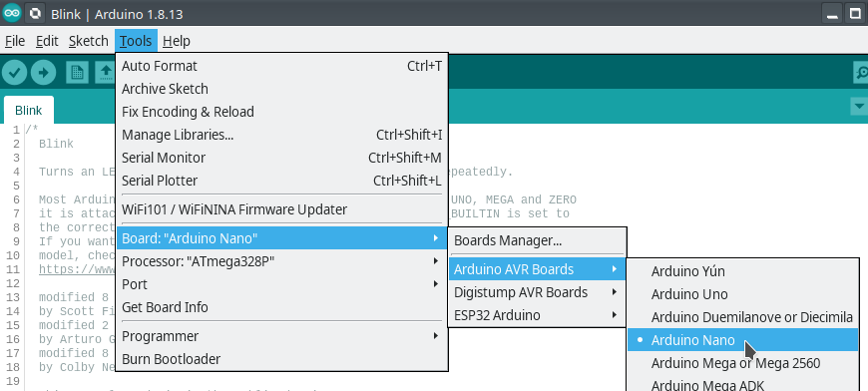Screen dimensions: 868x391
Task: Open the Sketch menu
Action: 88,41
